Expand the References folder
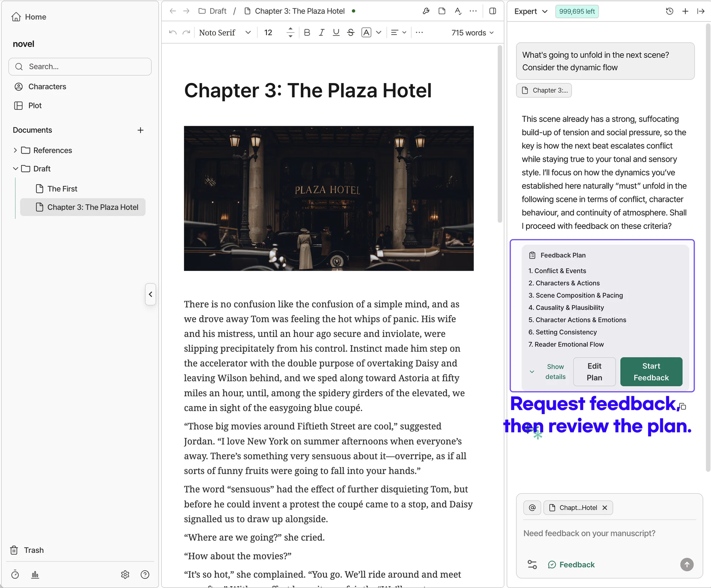This screenshot has width=711, height=588. [15, 150]
